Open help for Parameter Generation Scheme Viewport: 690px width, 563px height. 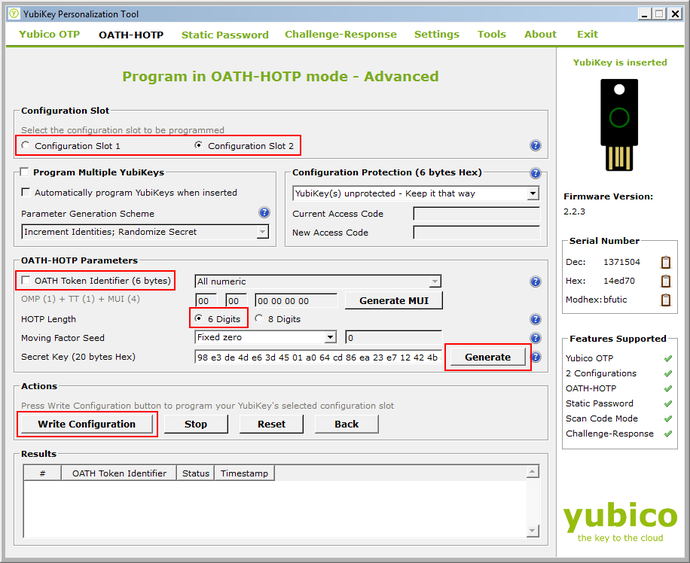264,213
